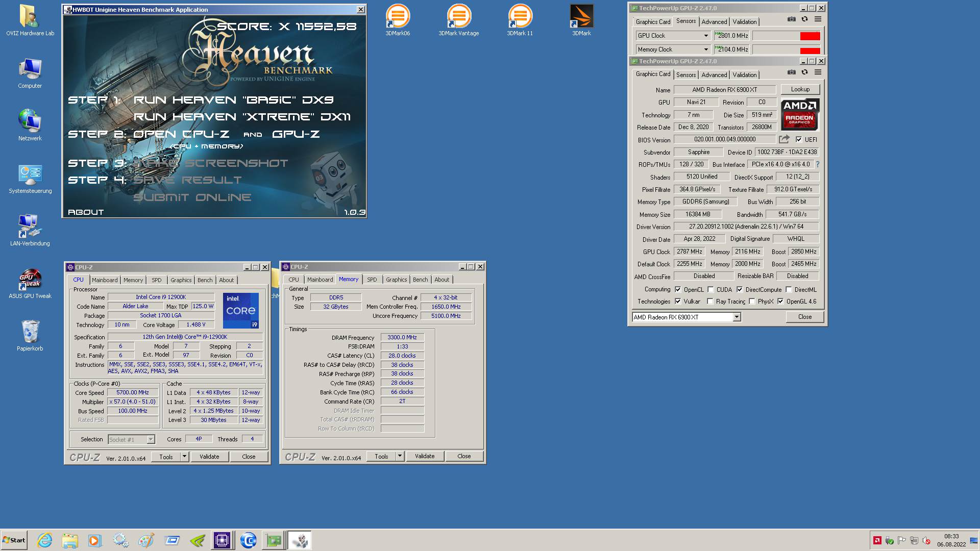Click the Bus Interface question mark in GPU-Z
This screenshot has height=551, width=980.
tap(818, 164)
